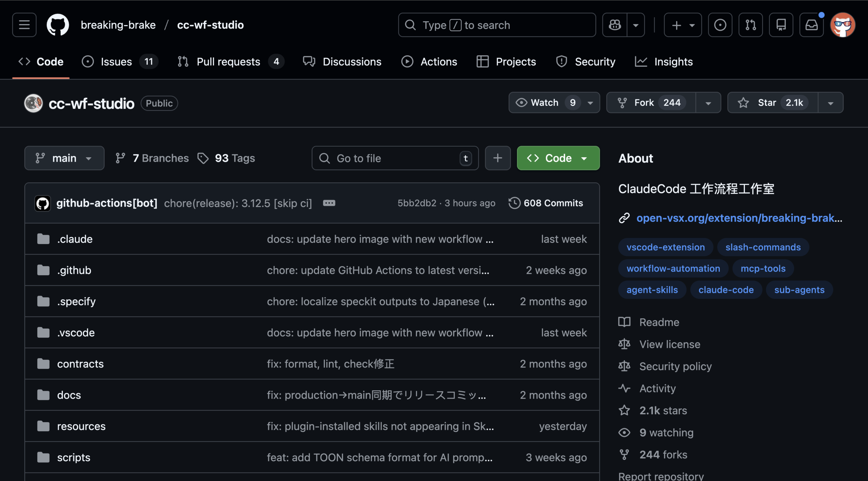Open the Fork options dropdown arrow
The width and height of the screenshot is (868, 481).
point(708,102)
